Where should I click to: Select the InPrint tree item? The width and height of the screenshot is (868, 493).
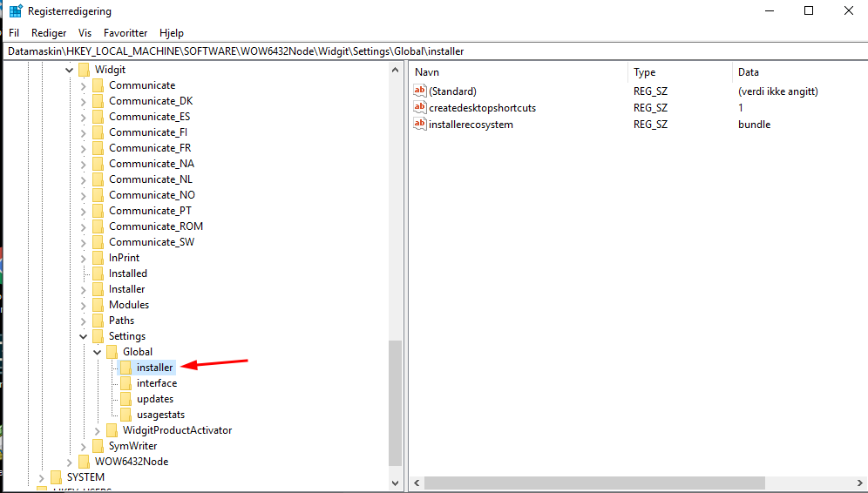[124, 258]
